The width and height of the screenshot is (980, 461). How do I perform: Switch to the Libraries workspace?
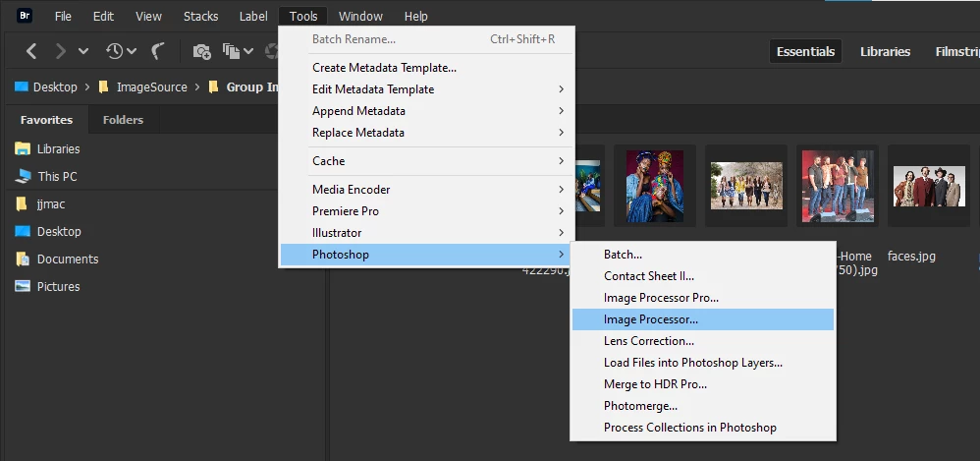coord(885,51)
